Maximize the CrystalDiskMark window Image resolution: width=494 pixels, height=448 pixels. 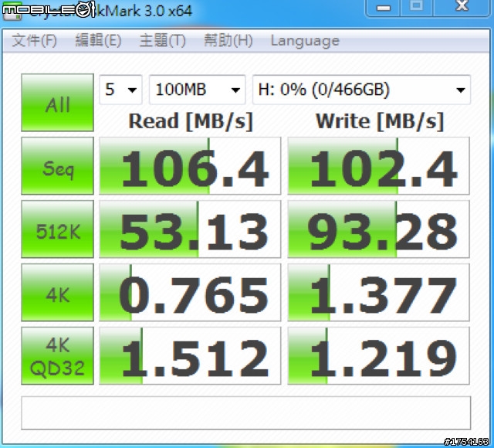point(417,7)
